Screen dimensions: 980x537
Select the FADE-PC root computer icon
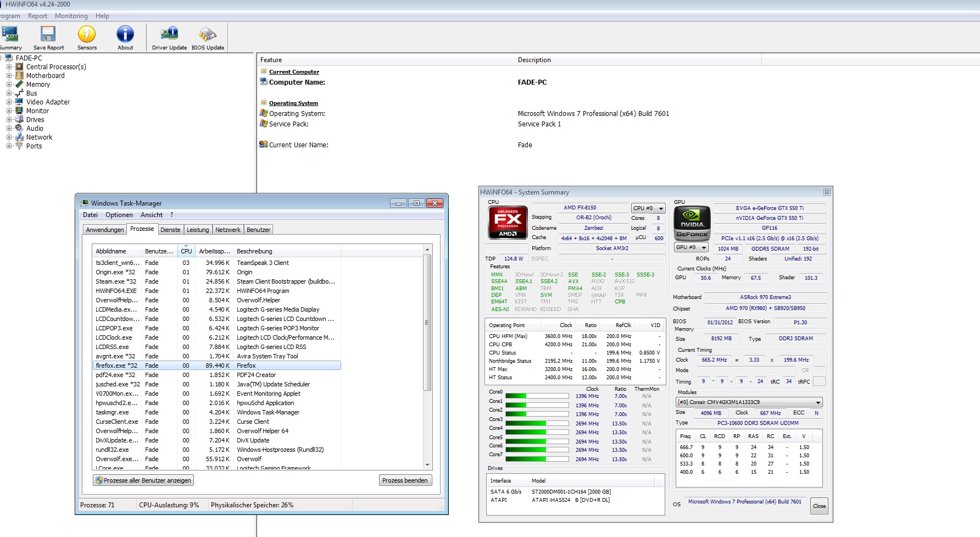[x=9, y=58]
